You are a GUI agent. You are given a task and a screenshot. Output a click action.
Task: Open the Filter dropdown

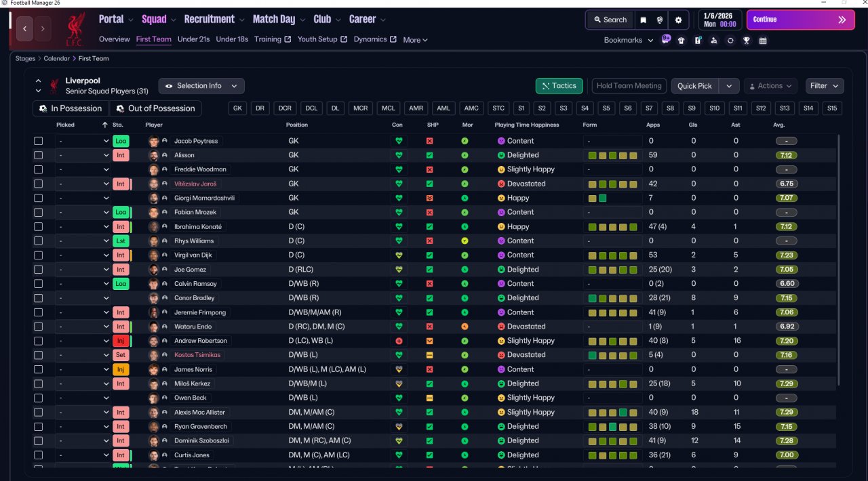[825, 86]
